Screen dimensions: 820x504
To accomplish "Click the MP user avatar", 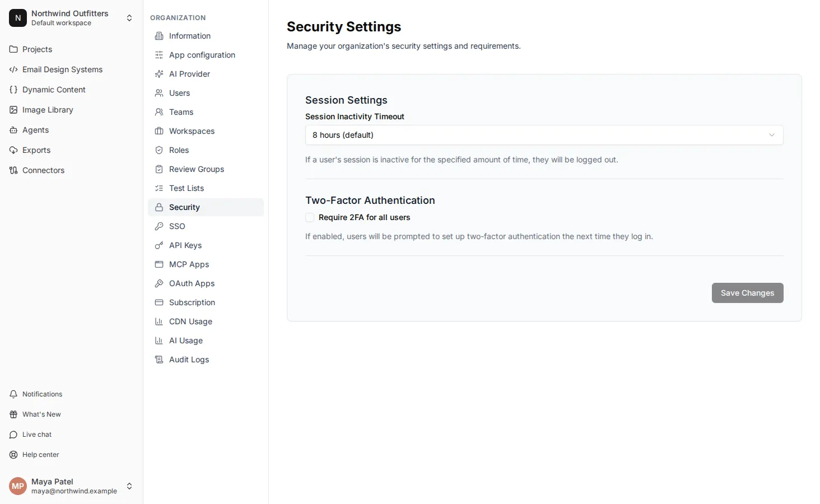I will (x=18, y=486).
